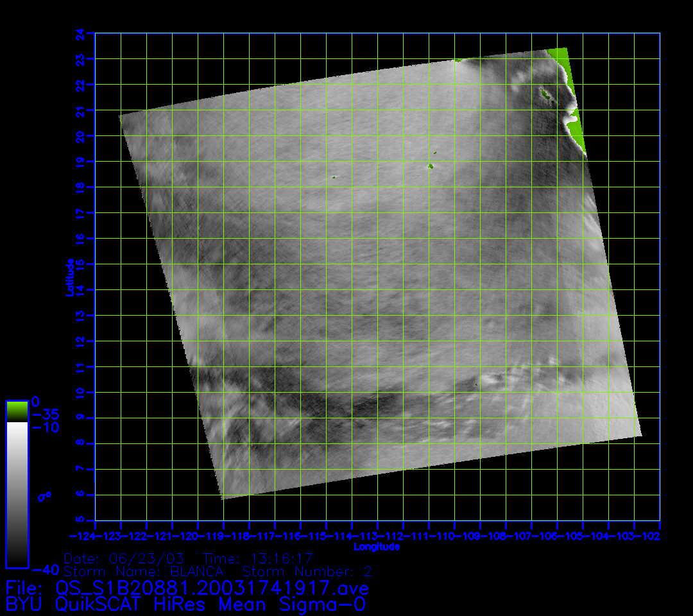Screen dimensions: 693x616
Task: Select the vertical Latitude axis title
Action: [70, 277]
